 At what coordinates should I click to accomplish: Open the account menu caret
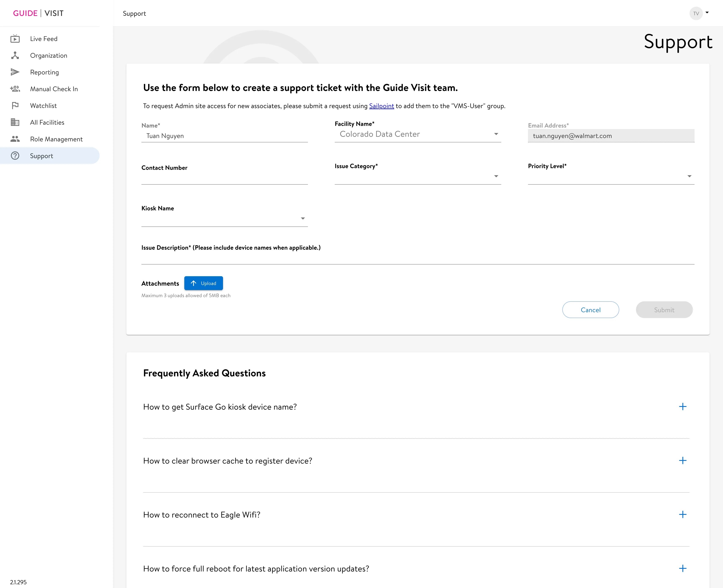click(x=707, y=13)
